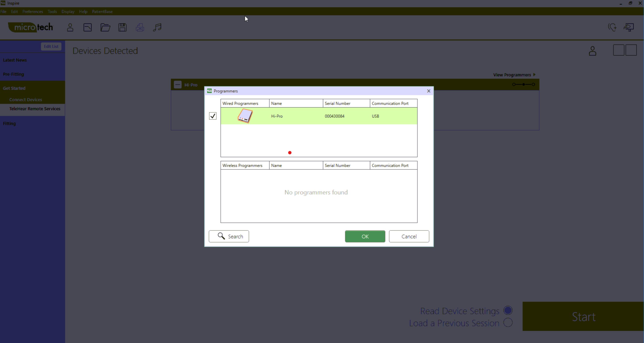Open the Tools menu
644x343 pixels.
[x=52, y=11]
